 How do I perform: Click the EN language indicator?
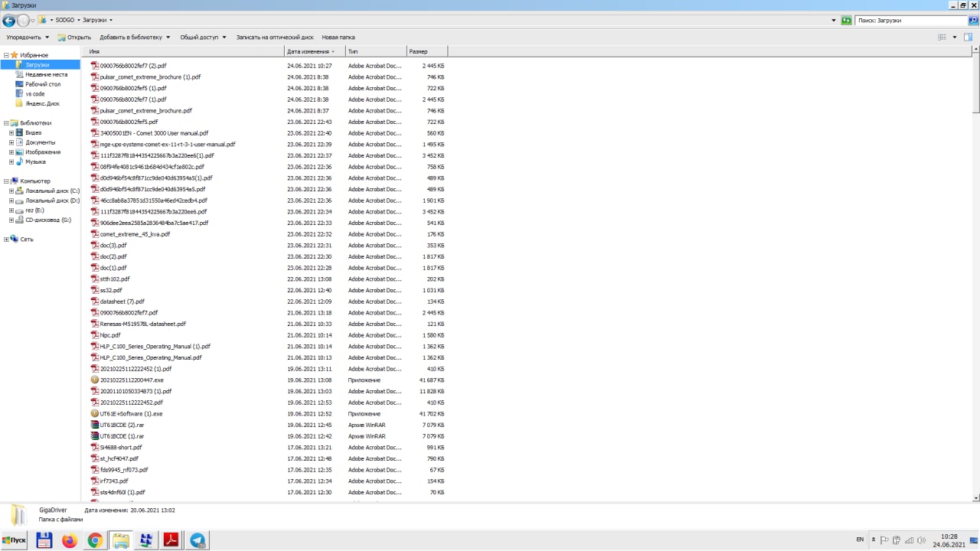click(x=860, y=540)
